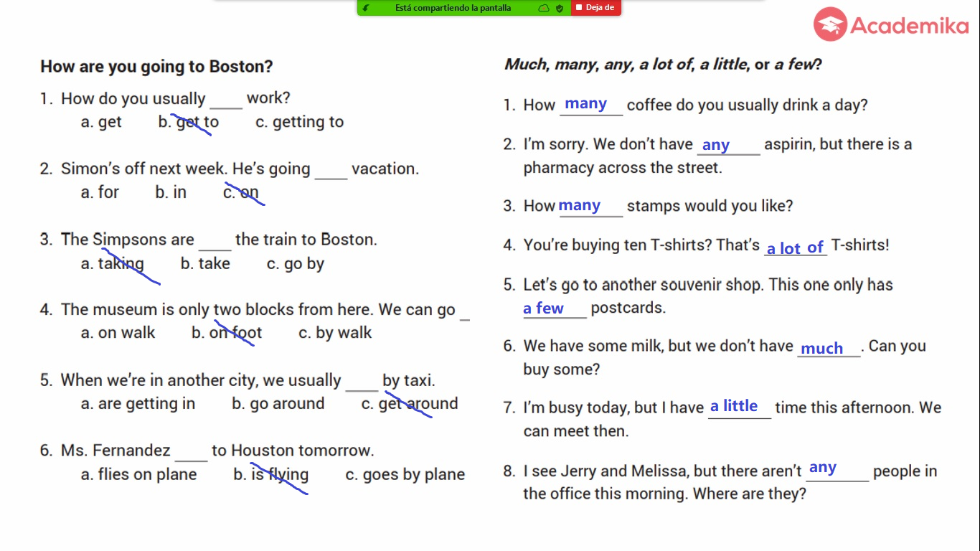The width and height of the screenshot is (980, 551).
Task: Click the 'a lot of' answer before 'T-shirts!'
Action: click(x=796, y=248)
